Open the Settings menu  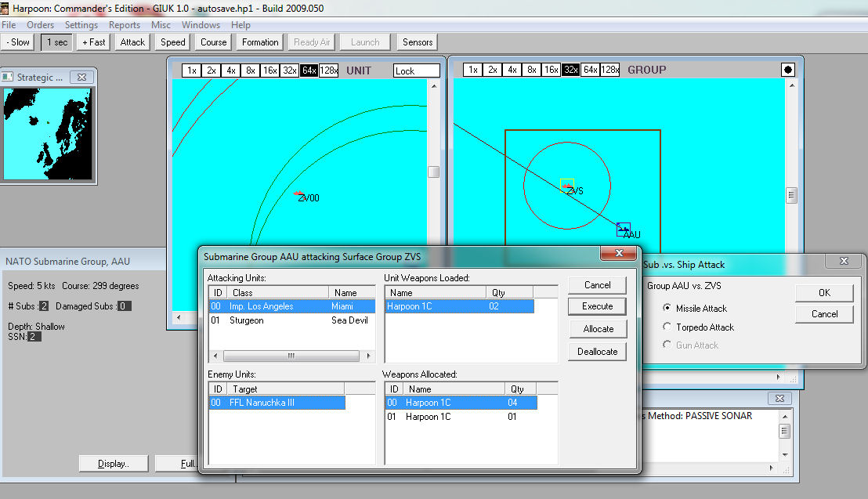[x=81, y=25]
